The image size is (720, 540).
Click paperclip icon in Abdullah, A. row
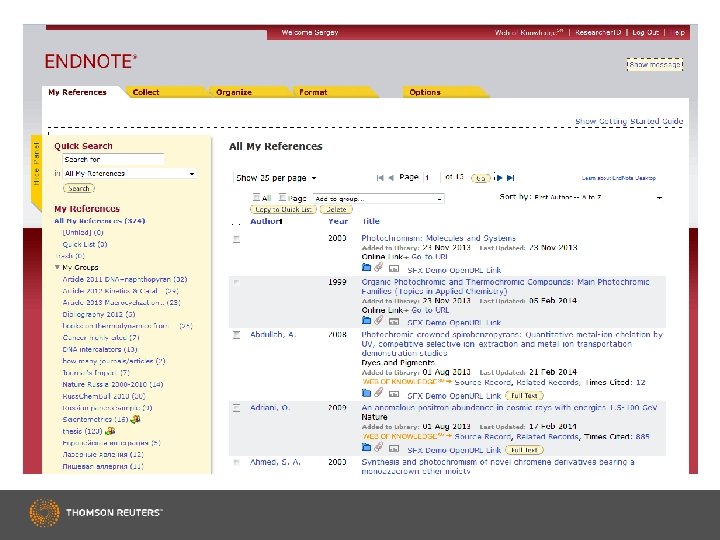tap(378, 393)
